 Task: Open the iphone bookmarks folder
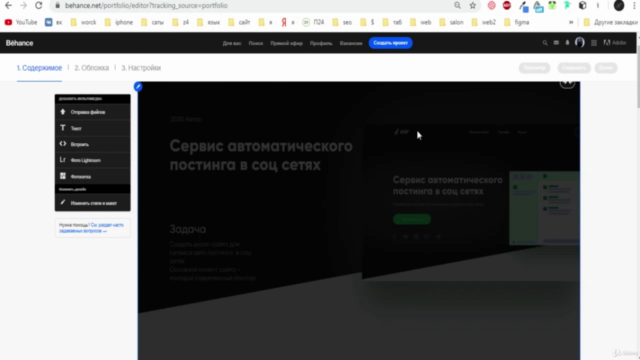(x=119, y=22)
